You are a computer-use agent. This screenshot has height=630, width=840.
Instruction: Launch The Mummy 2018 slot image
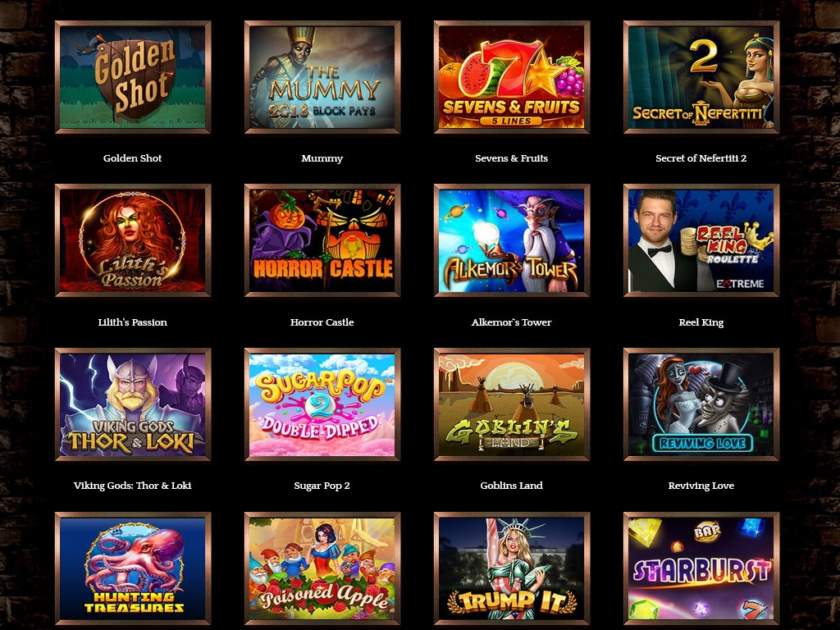tap(322, 77)
